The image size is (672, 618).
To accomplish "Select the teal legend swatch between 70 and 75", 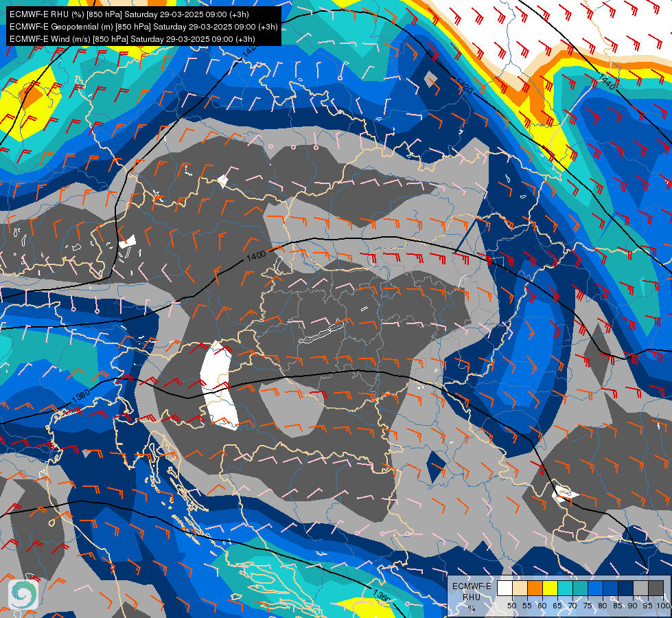I will tap(580, 588).
